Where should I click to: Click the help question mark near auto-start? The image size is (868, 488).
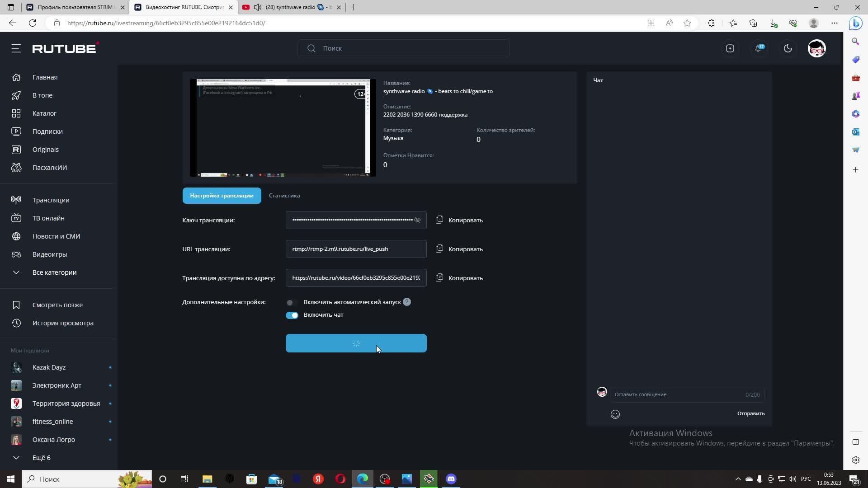click(x=407, y=302)
